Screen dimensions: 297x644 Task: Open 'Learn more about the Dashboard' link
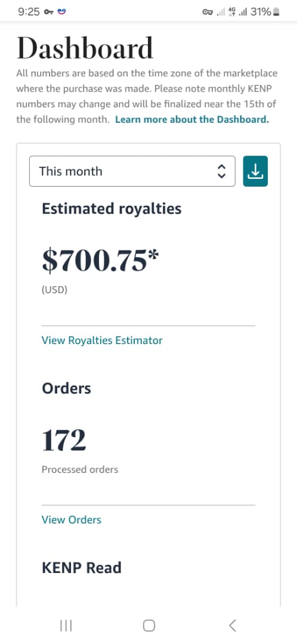click(192, 120)
